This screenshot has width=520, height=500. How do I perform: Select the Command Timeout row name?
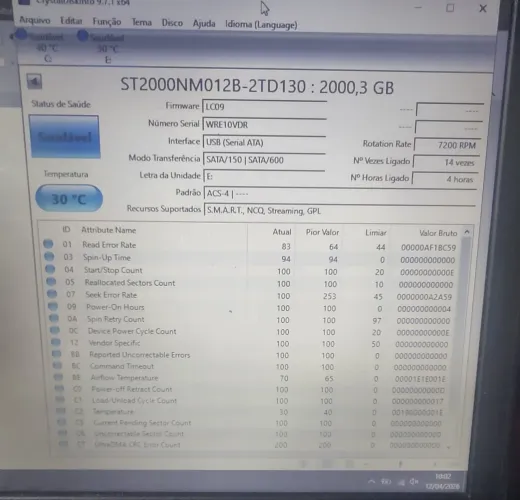(122, 366)
